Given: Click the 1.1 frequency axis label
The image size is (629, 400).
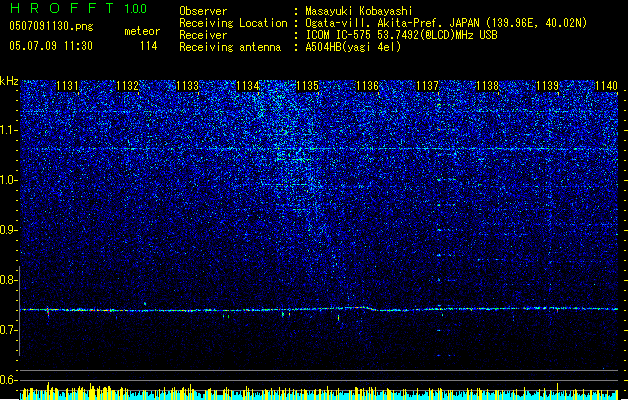Looking at the screenshot, I should point(9,130).
